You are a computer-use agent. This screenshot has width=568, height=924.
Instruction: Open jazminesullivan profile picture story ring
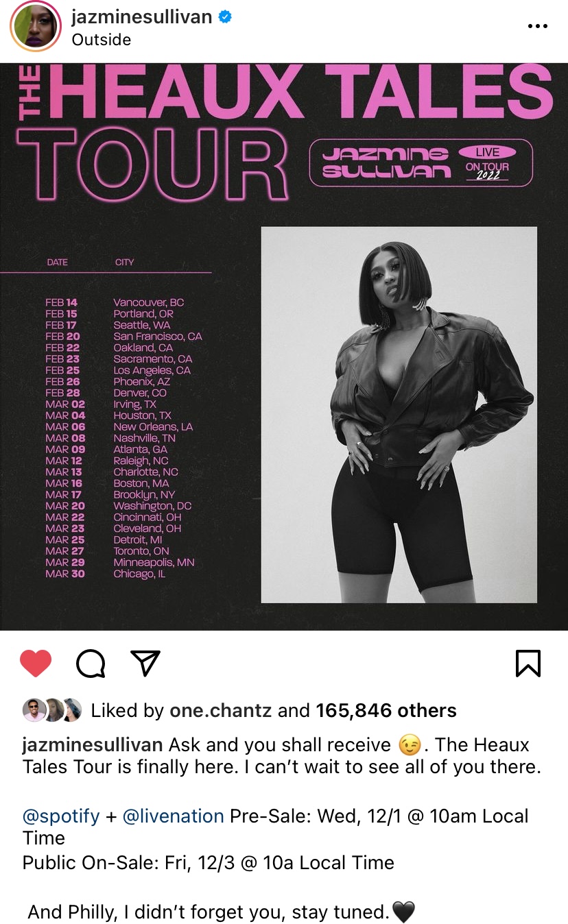tap(32, 27)
